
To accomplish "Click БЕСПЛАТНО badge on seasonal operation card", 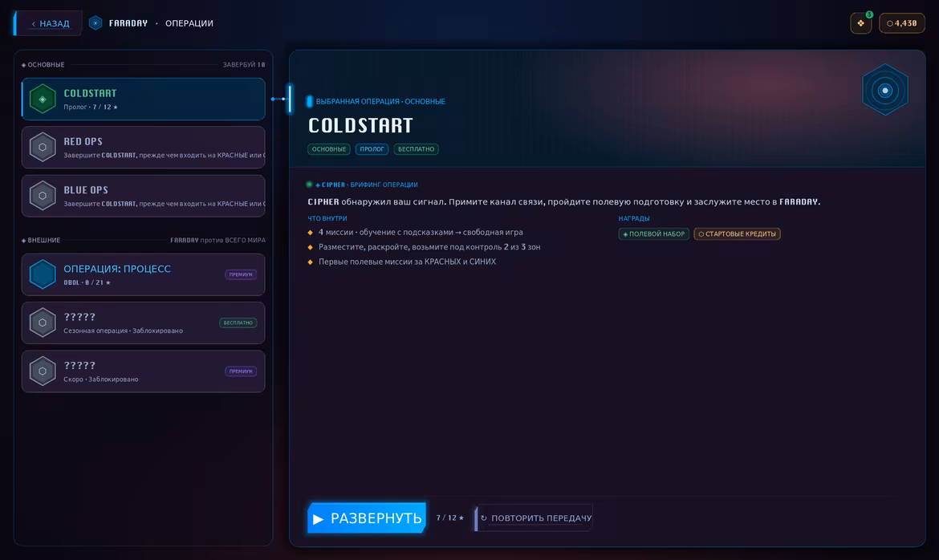I will (x=238, y=323).
